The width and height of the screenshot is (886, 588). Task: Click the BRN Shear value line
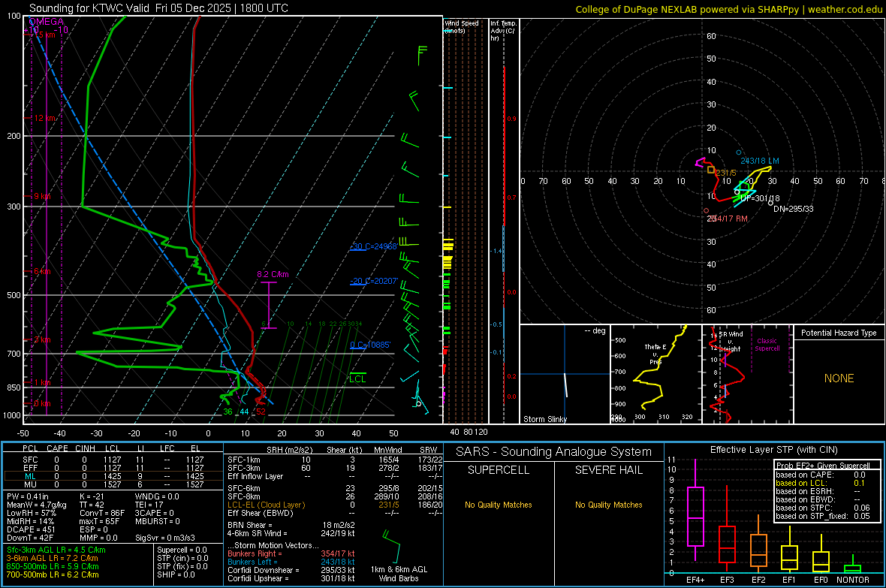pos(291,525)
